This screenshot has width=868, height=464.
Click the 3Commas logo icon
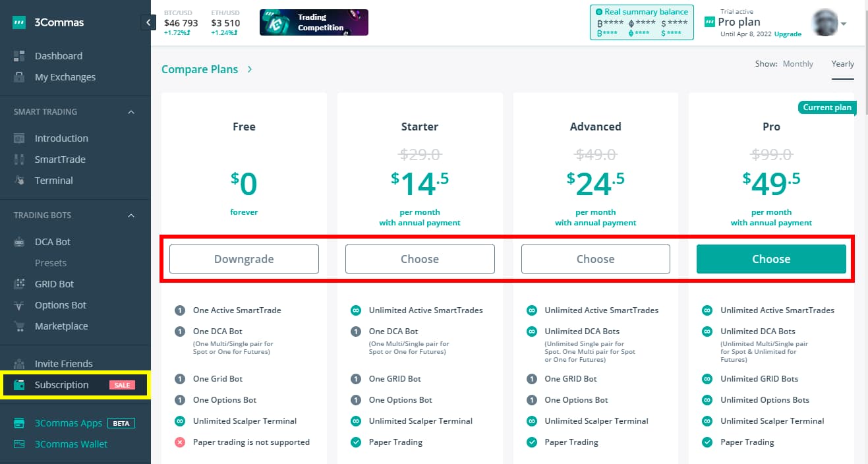[19, 22]
